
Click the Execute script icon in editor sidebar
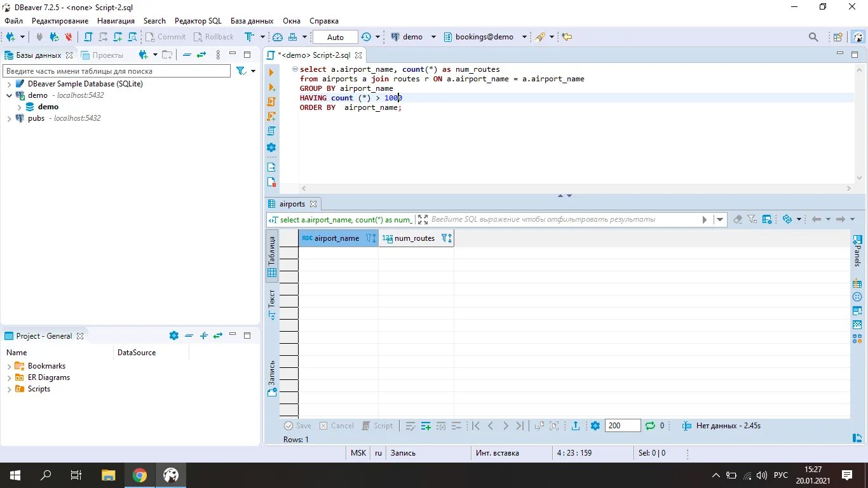tap(271, 102)
